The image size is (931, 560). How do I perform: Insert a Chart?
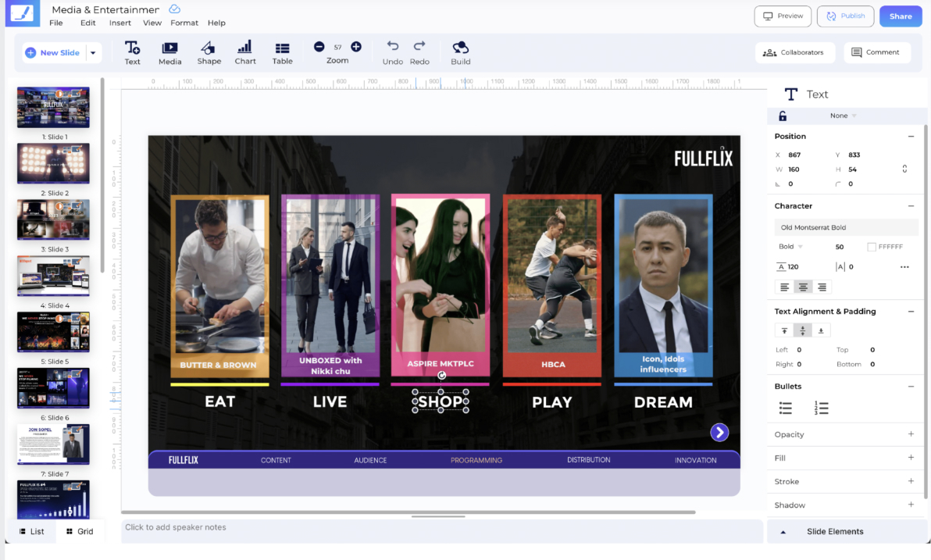click(x=245, y=53)
